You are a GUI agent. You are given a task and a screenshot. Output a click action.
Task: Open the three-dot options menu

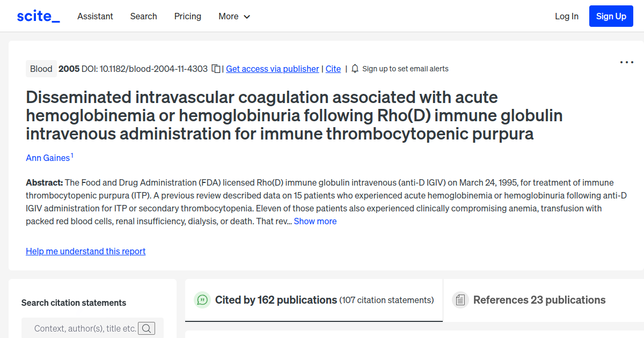626,62
